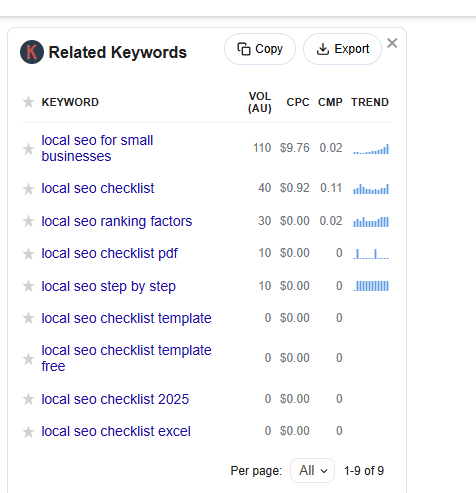Copy the related keywords list
Screen dimensions: 476x493
click(260, 49)
